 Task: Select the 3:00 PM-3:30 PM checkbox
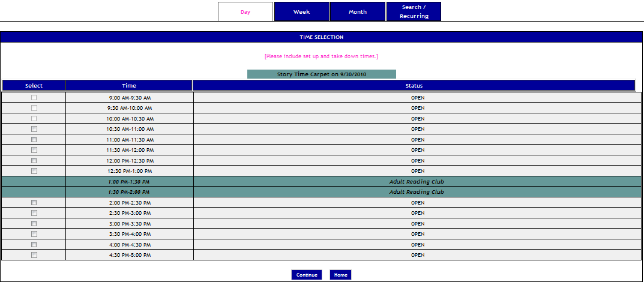click(x=34, y=223)
